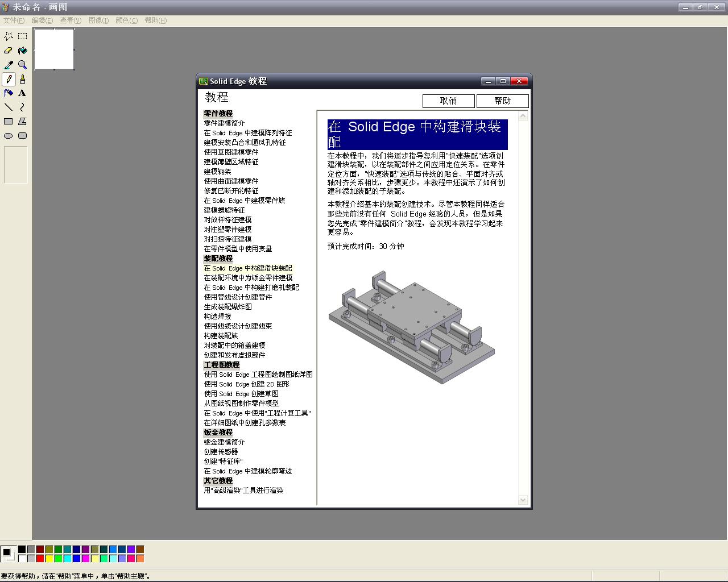
Task: Select the Curve tool in Paint
Action: click(23, 107)
